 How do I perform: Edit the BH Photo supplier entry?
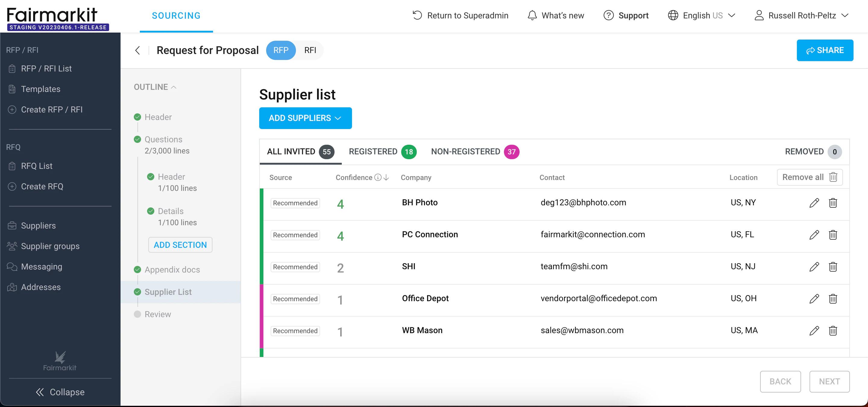814,203
